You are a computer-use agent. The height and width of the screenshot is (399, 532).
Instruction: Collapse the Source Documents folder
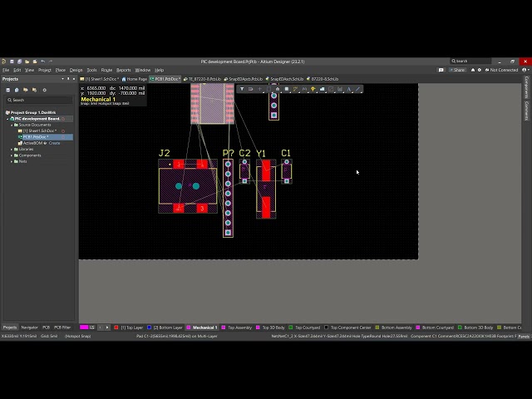coord(12,125)
